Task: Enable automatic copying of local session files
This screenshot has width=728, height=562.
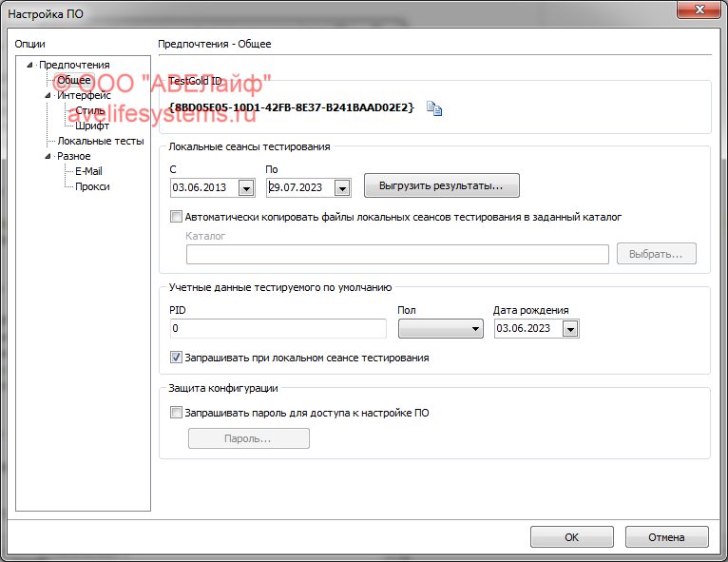Action: [175, 217]
